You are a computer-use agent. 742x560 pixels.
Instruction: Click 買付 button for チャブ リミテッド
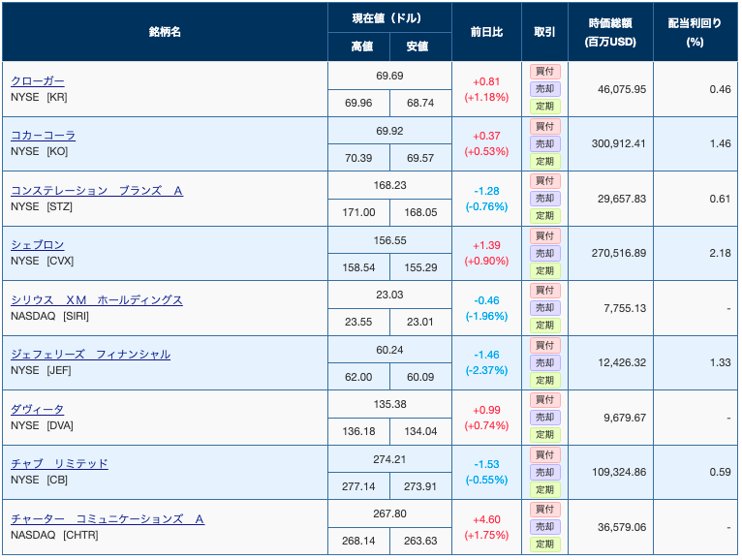point(545,455)
